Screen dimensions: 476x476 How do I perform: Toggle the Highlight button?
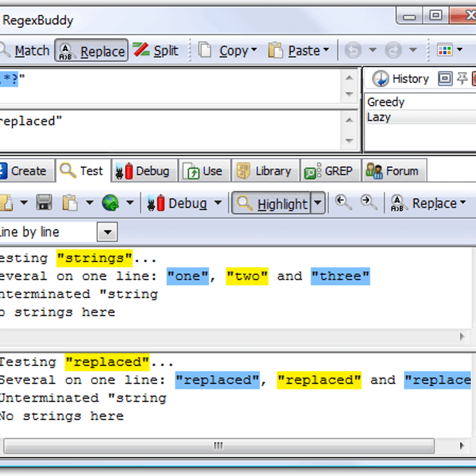point(271,203)
